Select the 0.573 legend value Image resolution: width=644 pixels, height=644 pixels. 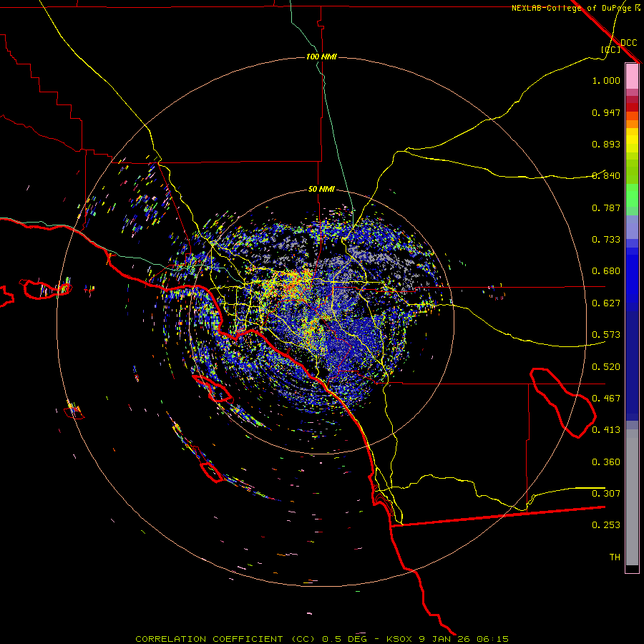pyautogui.click(x=606, y=335)
